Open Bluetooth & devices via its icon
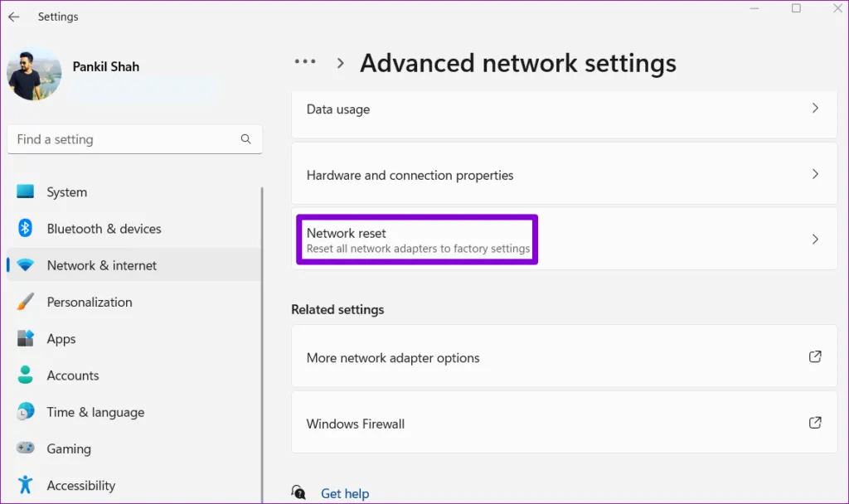This screenshot has width=849, height=504. 26,229
